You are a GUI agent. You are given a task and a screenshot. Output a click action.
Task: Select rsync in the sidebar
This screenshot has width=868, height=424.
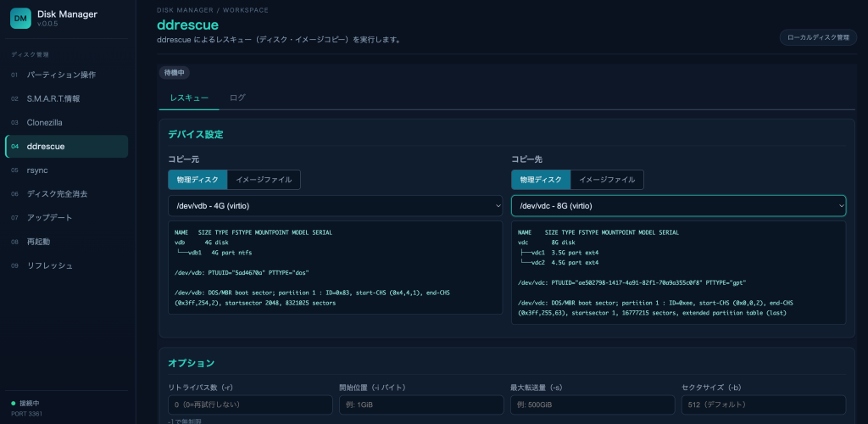pos(66,170)
